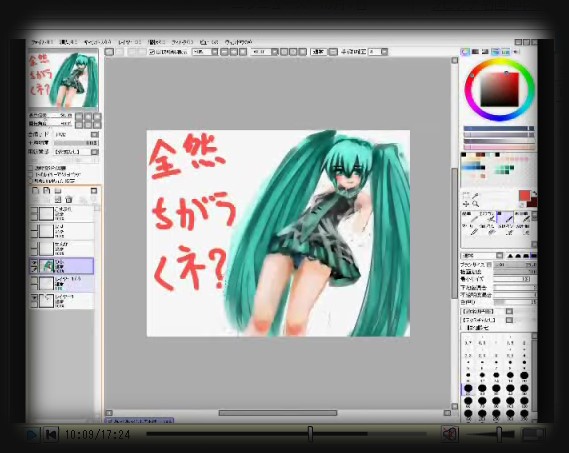Screen dimensions: 569x453
Task: Click the New Layer icon
Action: [x=36, y=191]
